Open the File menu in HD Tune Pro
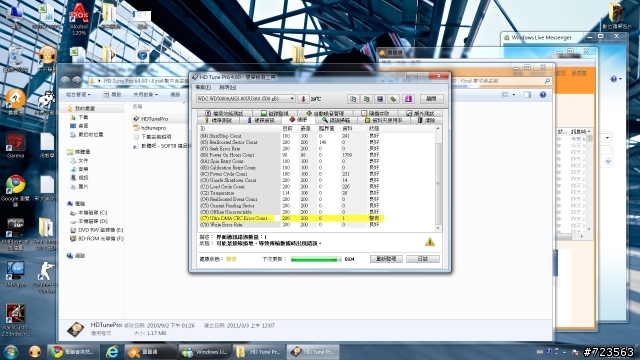The image size is (640, 360). click(x=203, y=87)
